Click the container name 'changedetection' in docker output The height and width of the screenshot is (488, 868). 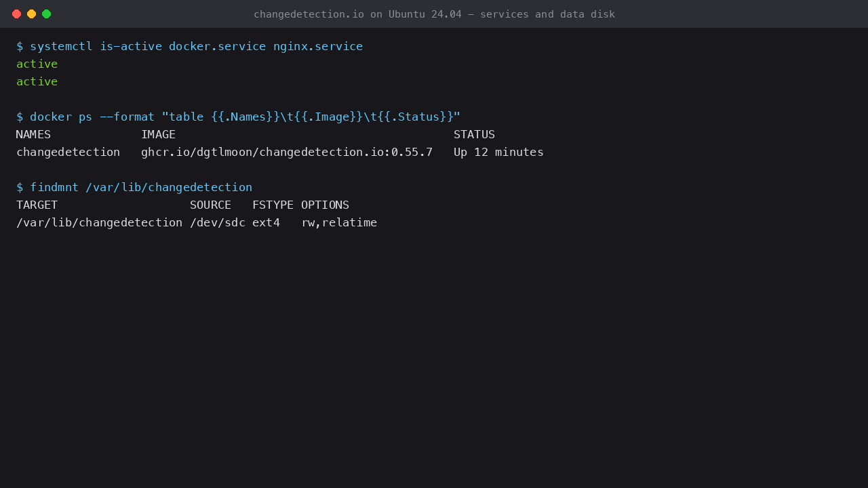tap(68, 152)
